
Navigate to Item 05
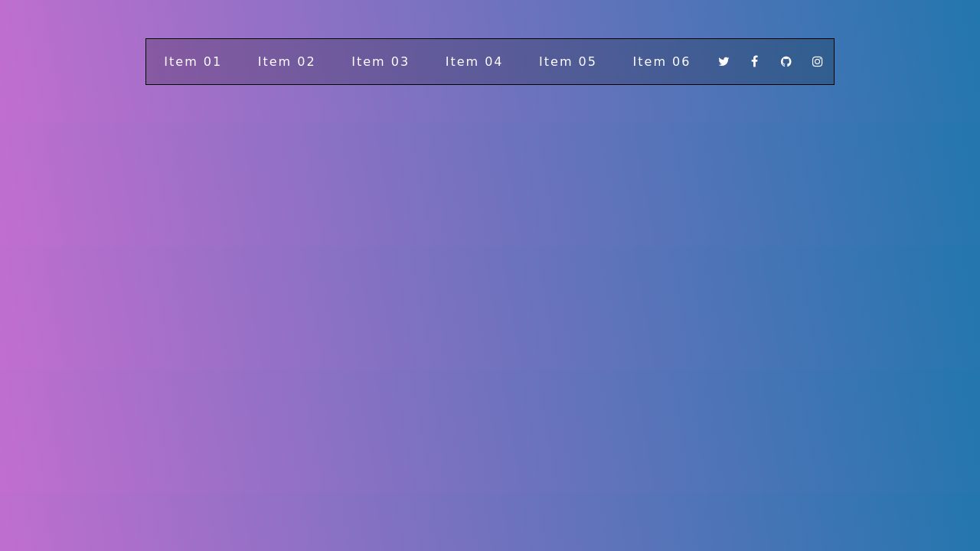pyautogui.click(x=567, y=62)
